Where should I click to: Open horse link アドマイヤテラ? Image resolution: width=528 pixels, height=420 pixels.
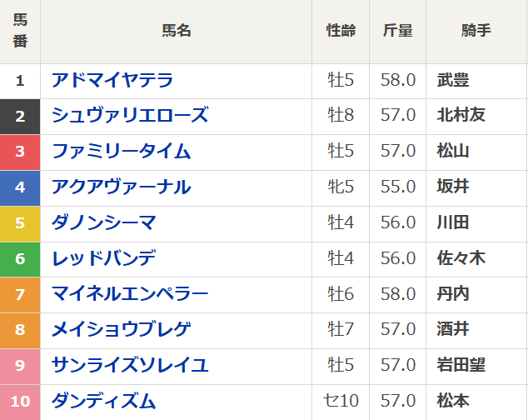112,80
